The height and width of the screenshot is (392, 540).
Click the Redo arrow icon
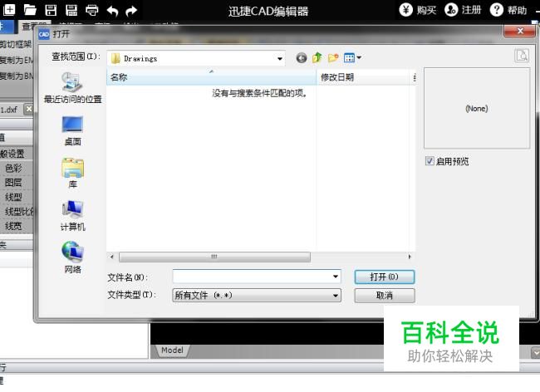[131, 11]
